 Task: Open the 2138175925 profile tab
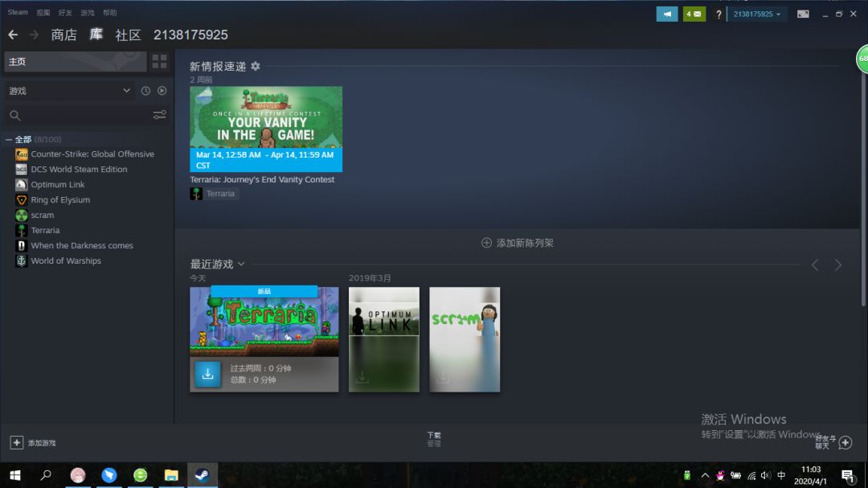190,35
